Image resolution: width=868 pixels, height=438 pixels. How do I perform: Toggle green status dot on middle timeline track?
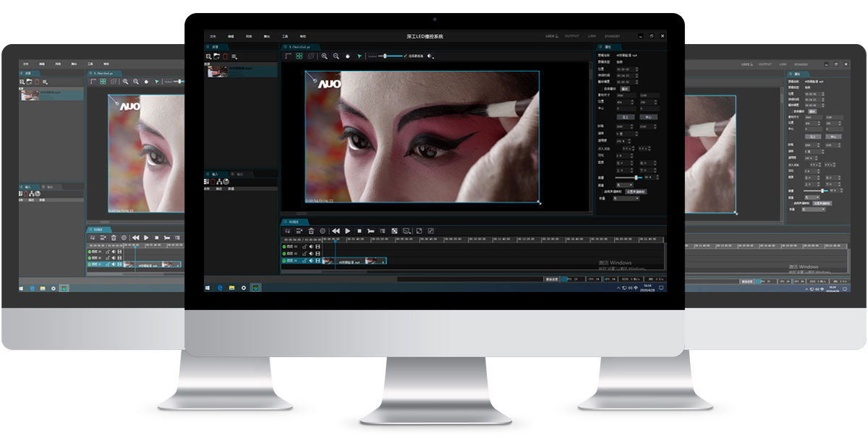(x=284, y=254)
